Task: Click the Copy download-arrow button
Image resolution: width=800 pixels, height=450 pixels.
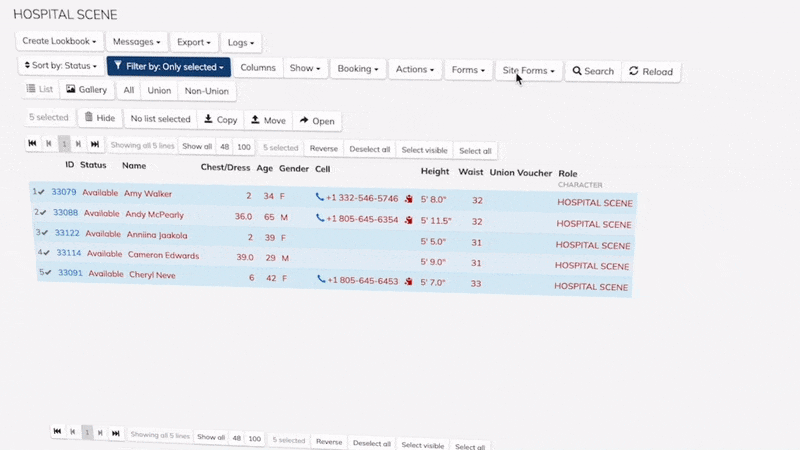Action: pos(221,120)
